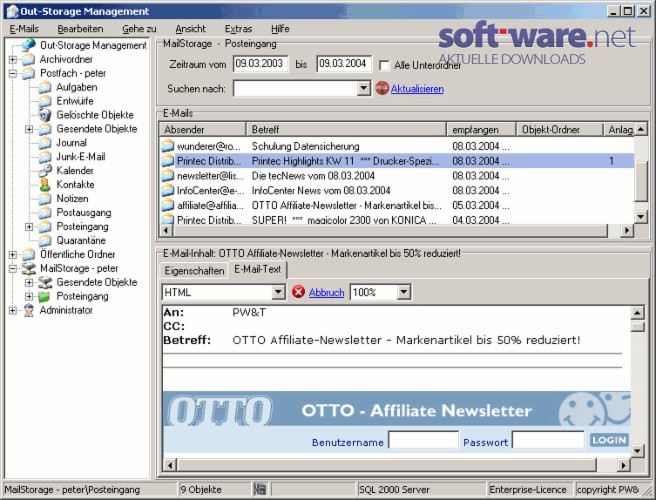Click the Abbruch link
Screen dimensions: 656x500
[326, 292]
